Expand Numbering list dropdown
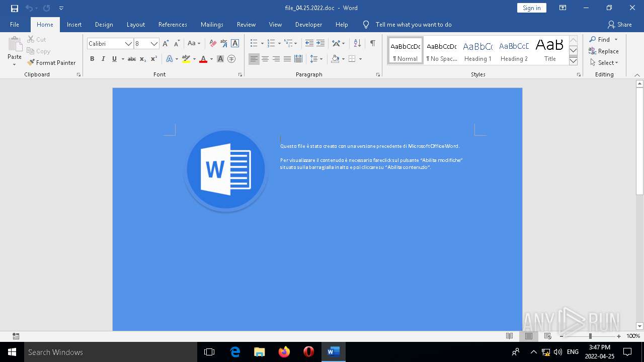The width and height of the screenshot is (644, 362). [x=279, y=44]
